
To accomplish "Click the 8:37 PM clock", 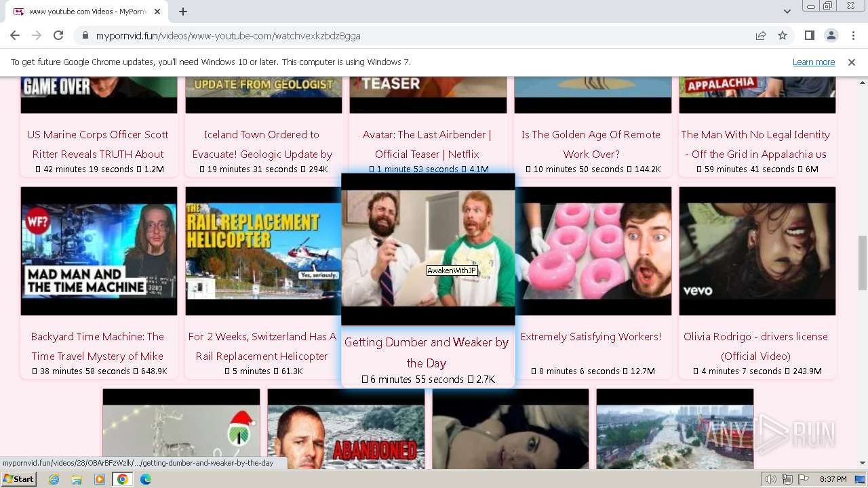I will pos(833,479).
